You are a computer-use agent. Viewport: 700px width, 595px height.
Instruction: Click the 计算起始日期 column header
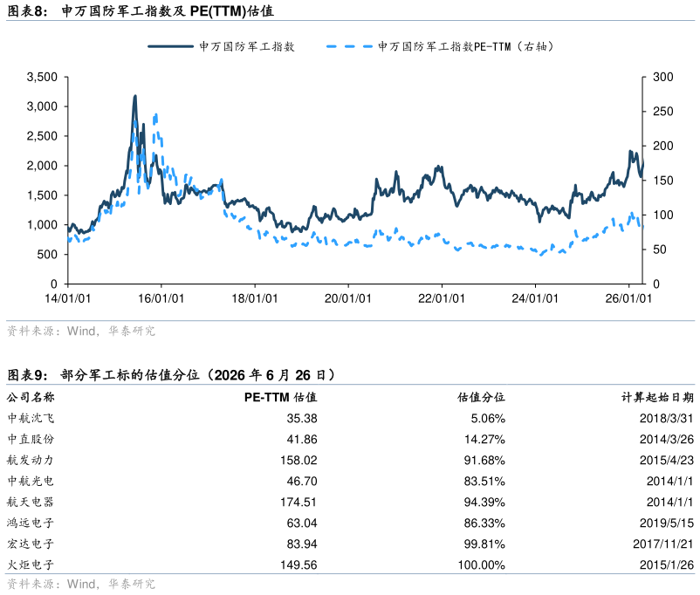click(x=657, y=397)
